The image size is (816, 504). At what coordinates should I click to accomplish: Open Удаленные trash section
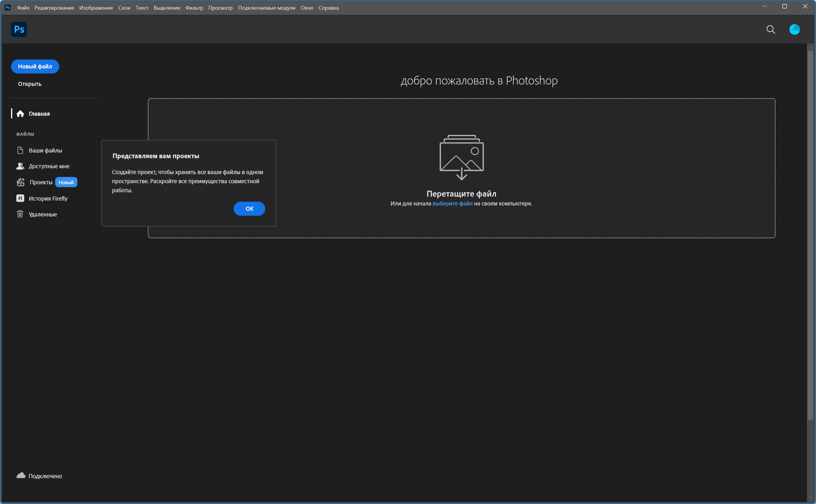point(42,214)
